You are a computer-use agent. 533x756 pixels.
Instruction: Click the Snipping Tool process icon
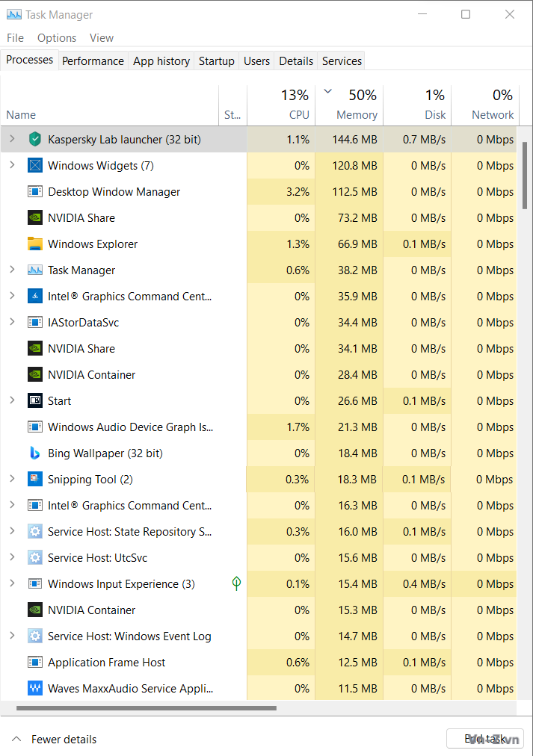34,479
